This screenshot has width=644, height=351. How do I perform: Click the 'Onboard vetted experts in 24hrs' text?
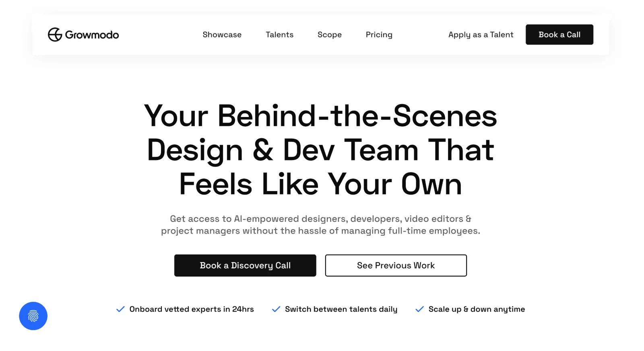(x=192, y=309)
